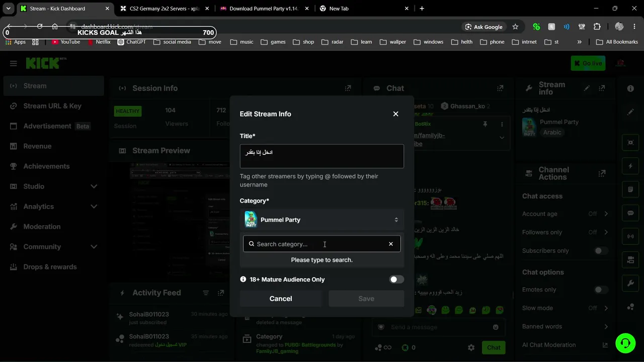Viewport: 644px width, 362px height.
Task: Pop out the Stream info panel
Action: [602, 88]
